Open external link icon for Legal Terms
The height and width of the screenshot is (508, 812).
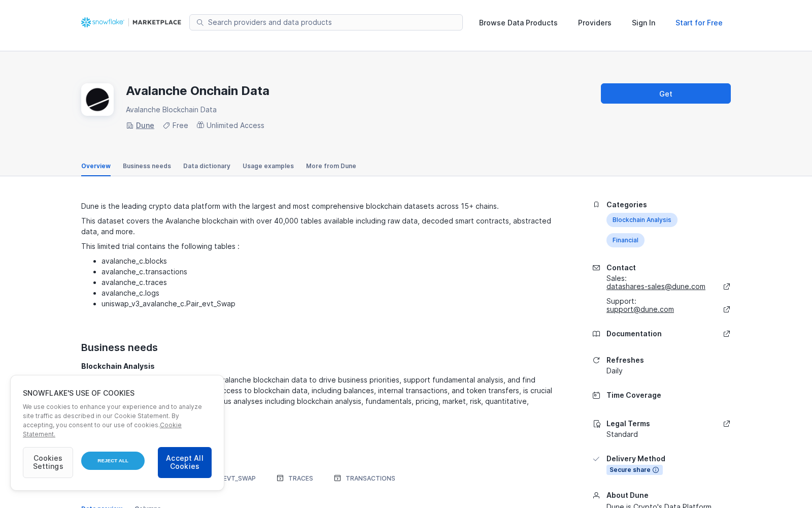pyautogui.click(x=727, y=424)
